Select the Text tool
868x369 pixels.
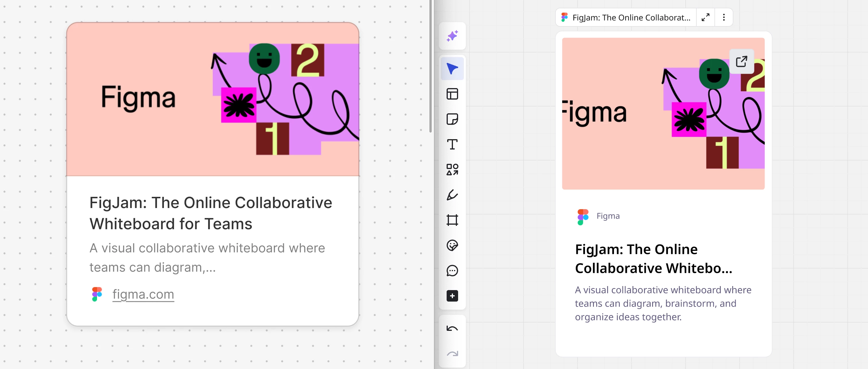tap(452, 144)
